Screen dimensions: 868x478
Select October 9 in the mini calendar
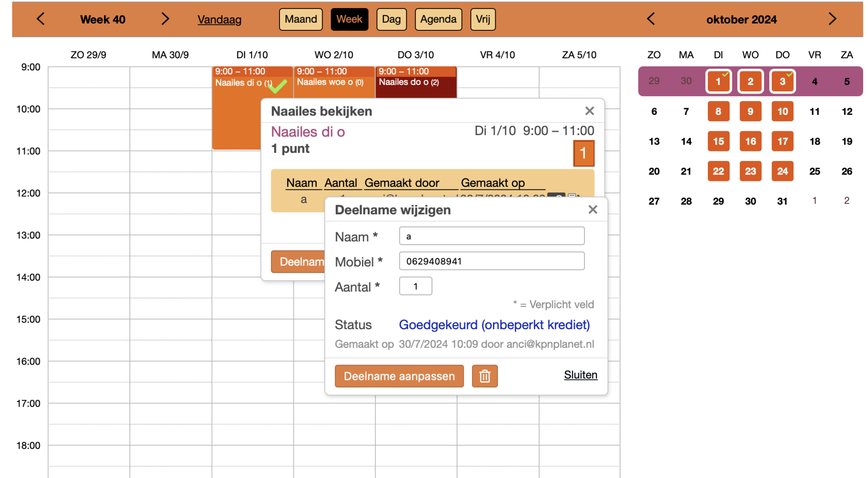(x=750, y=112)
